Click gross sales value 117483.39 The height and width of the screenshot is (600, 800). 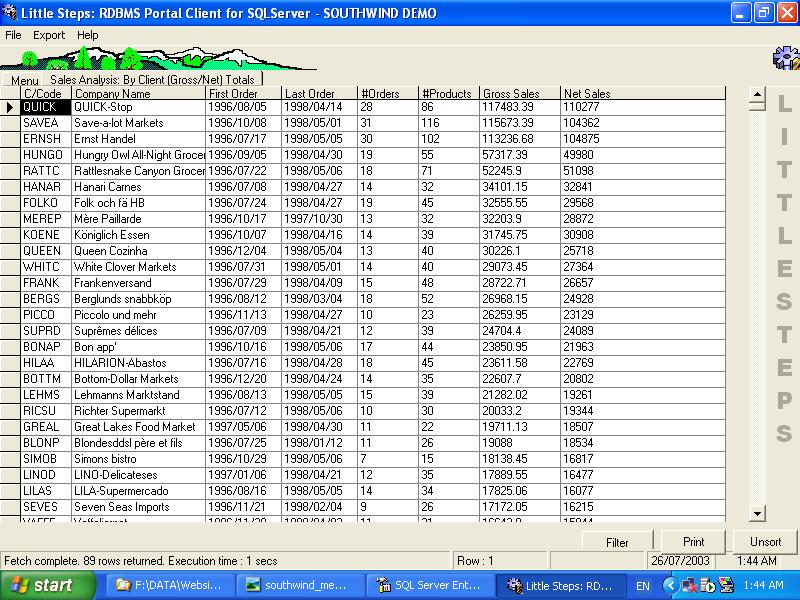[x=519, y=107]
